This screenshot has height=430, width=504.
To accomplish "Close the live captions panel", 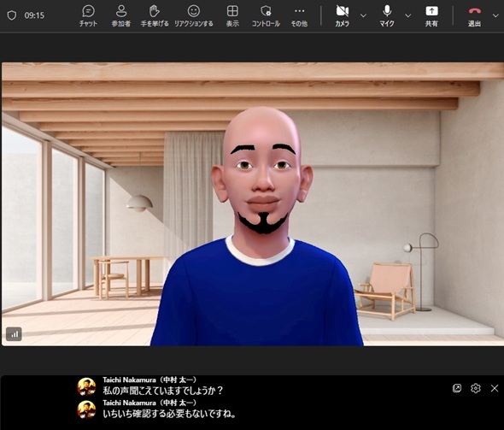I will coord(495,388).
